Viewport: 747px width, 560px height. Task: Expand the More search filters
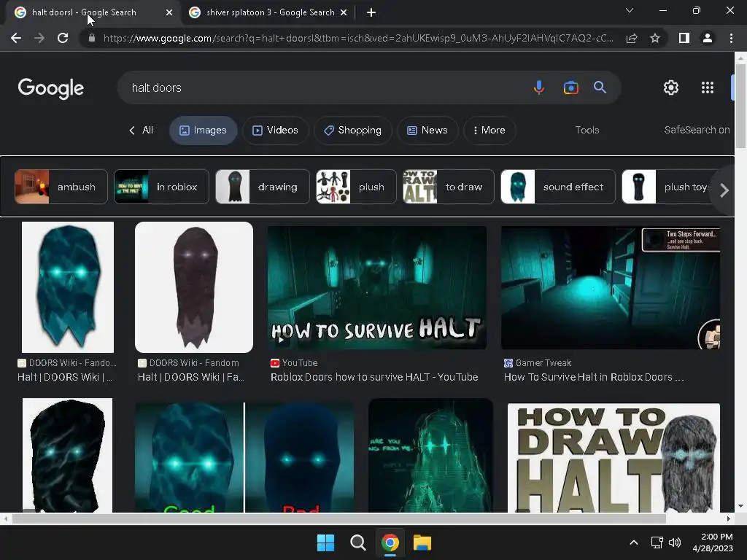(x=489, y=130)
